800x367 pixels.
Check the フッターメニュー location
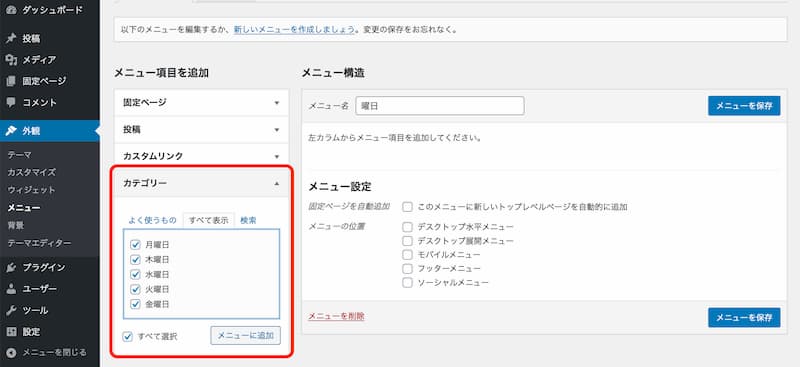coord(407,268)
